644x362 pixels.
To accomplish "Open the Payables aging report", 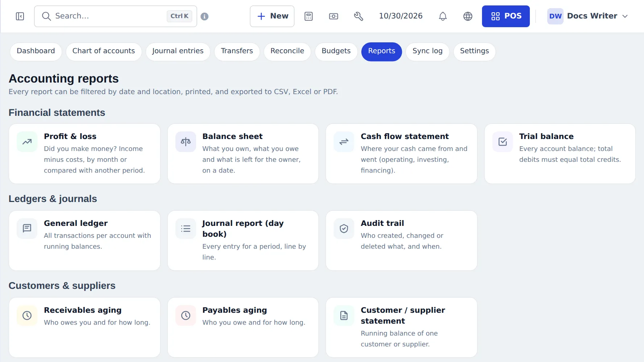I will coord(243,327).
